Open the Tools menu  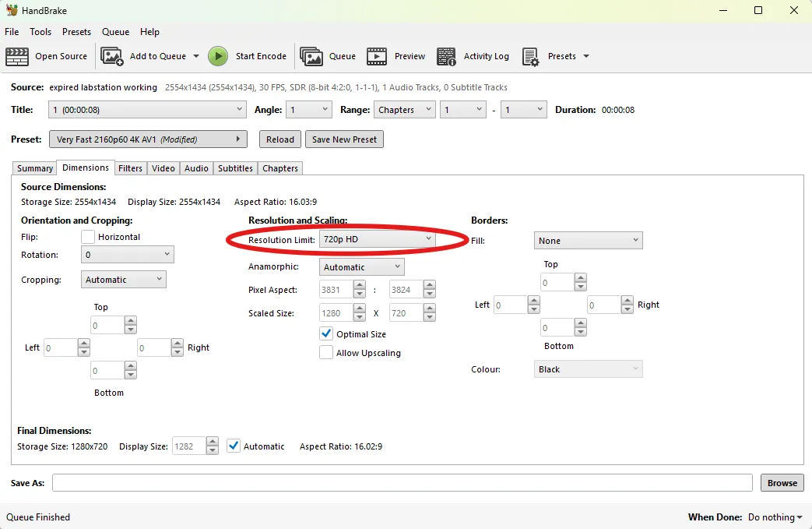[40, 32]
